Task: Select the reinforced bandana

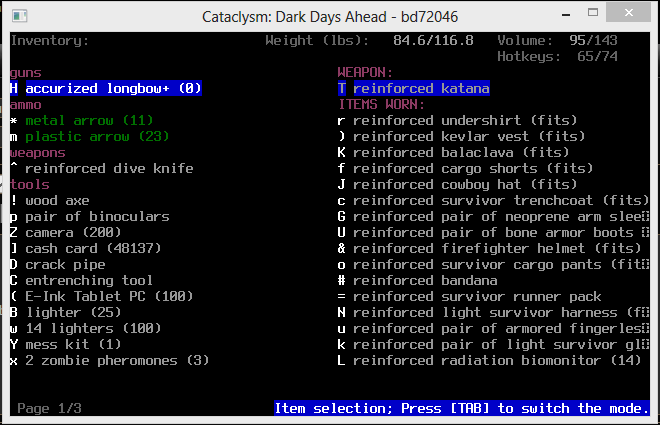Action: [418, 281]
